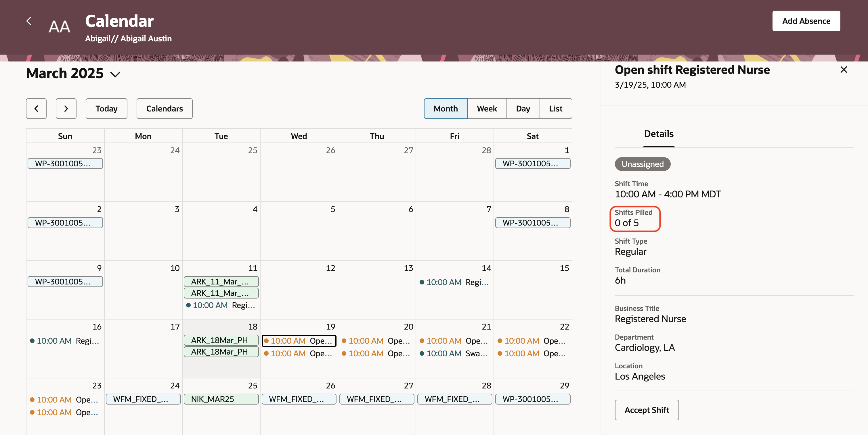868x435 pixels.
Task: Go to next month arrow
Action: [66, 108]
